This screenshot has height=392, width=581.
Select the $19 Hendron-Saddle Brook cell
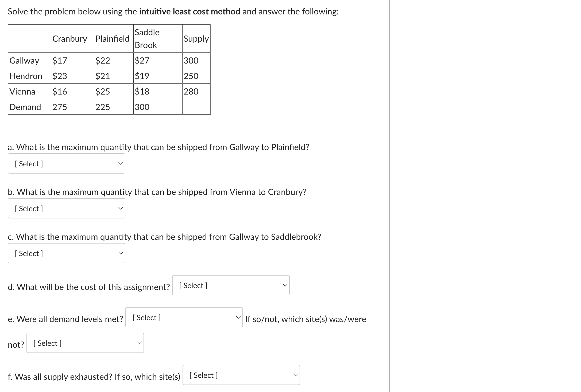point(141,76)
